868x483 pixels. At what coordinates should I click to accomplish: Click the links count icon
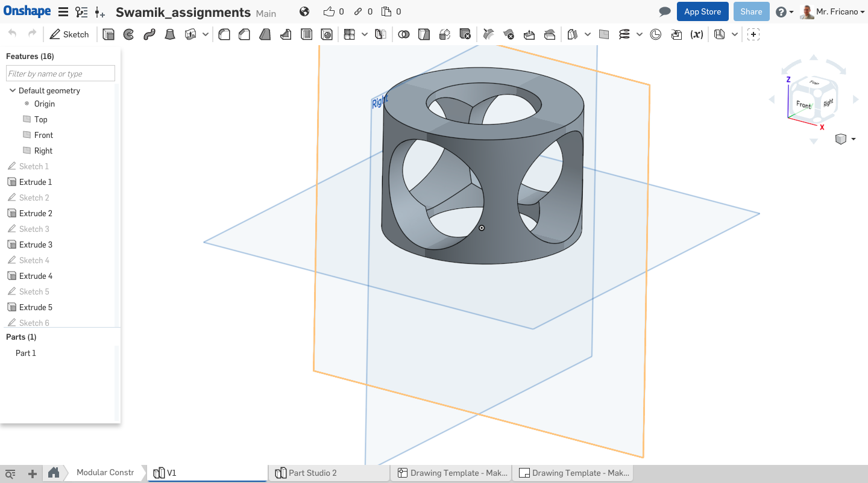[x=358, y=11]
